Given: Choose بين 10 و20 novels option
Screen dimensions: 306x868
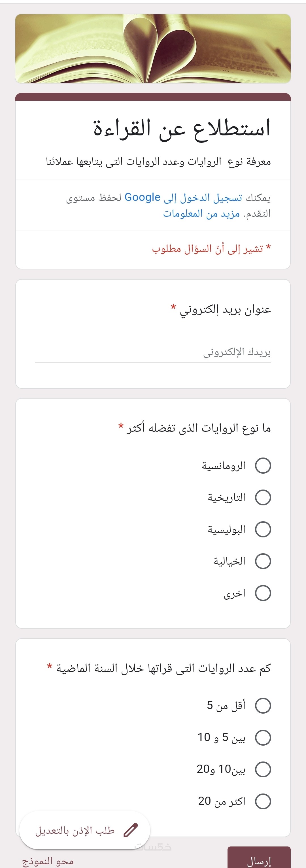Looking at the screenshot, I should [x=263, y=769].
